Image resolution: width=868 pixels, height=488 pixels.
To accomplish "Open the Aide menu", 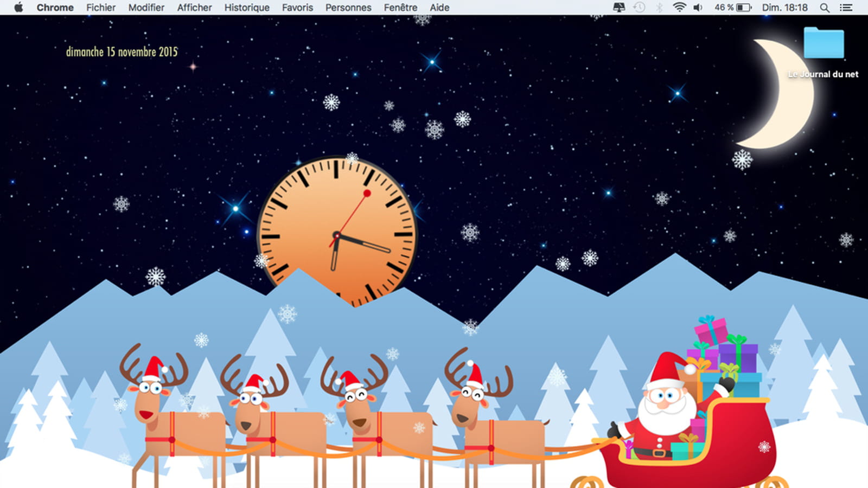I will (x=439, y=8).
